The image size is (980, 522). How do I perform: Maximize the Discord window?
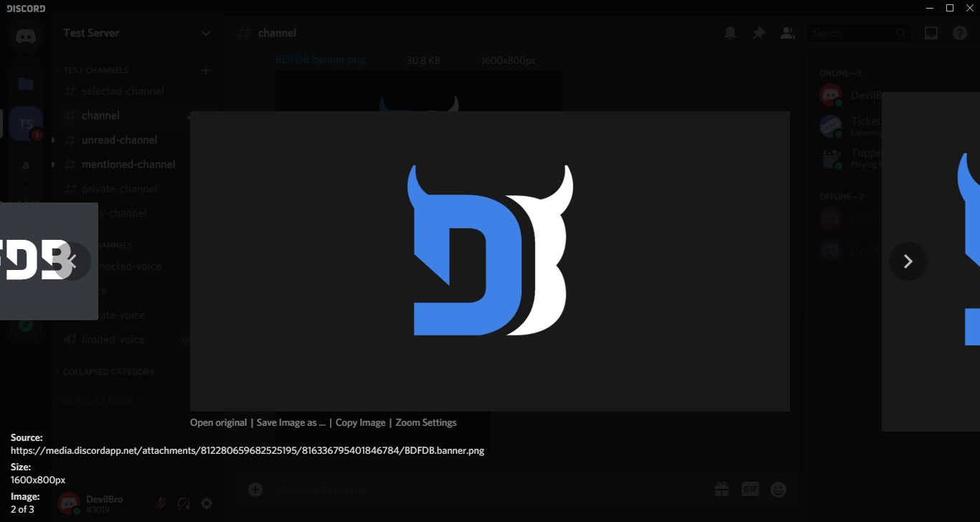(x=950, y=8)
